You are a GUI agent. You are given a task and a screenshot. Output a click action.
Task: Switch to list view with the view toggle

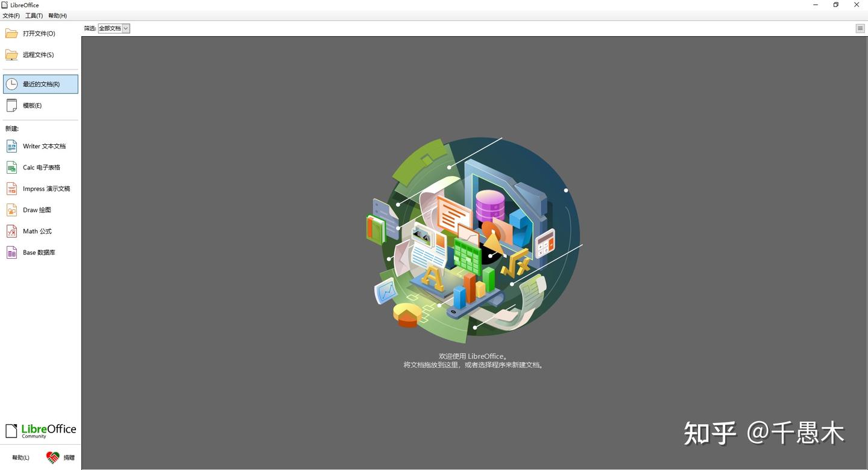point(861,28)
